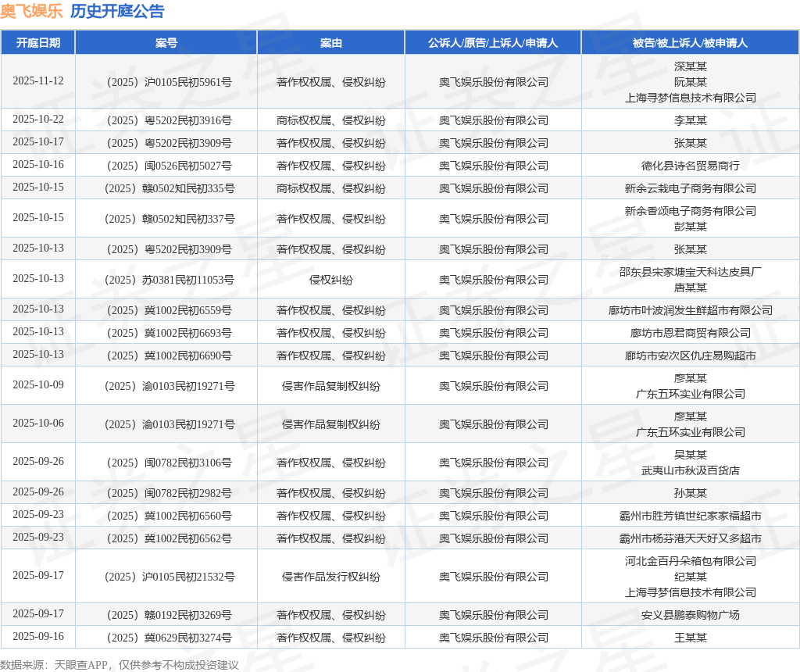Click defendant 上海寻梦信息技术有限公司 in the 2025-11-12 row
800x672 pixels.
coord(691,98)
